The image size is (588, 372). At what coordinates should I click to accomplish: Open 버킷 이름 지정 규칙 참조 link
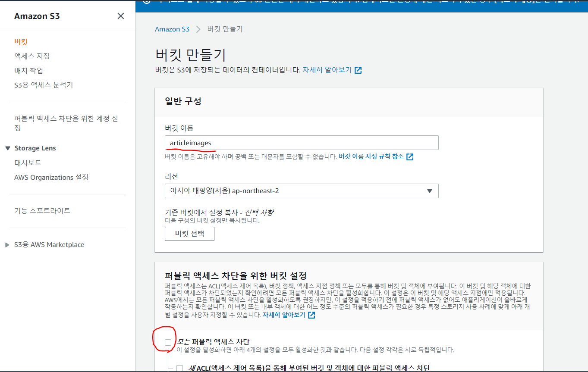(371, 156)
